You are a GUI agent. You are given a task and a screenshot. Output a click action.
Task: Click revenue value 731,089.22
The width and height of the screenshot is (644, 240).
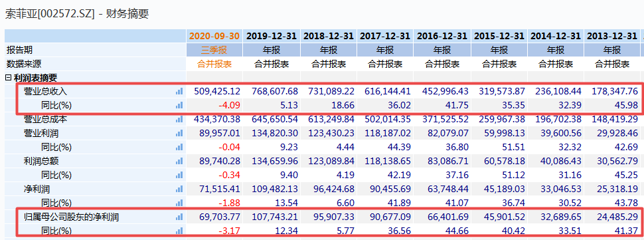[x=332, y=91]
